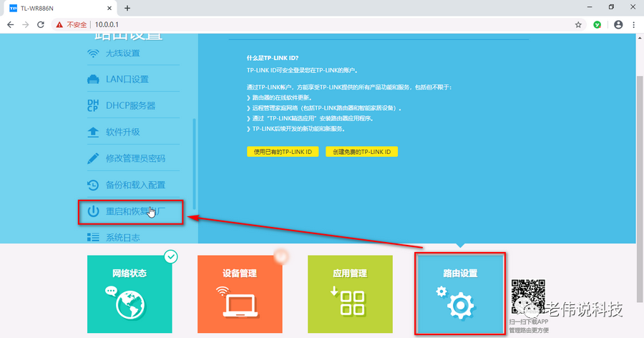Click the backup history clock icon
This screenshot has height=338, width=644.
93,185
